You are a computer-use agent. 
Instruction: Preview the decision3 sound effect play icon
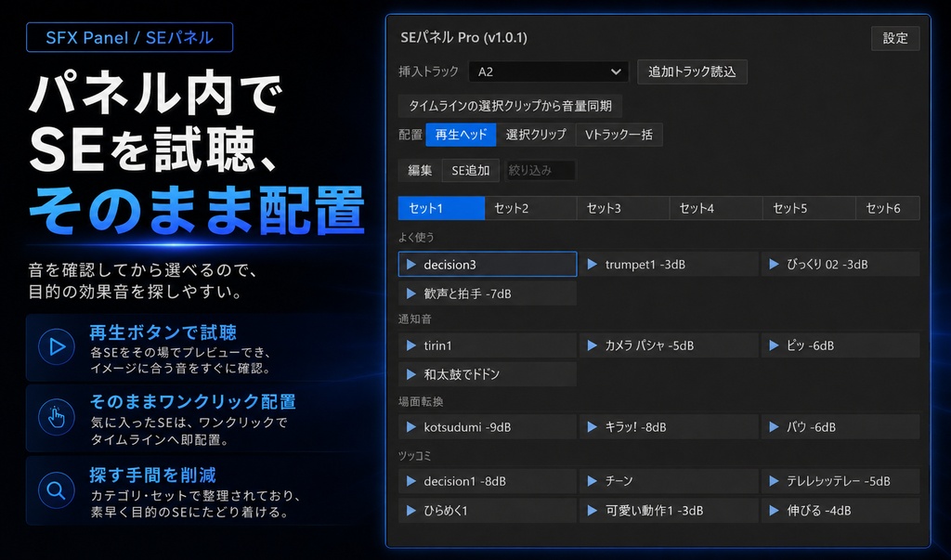411,265
